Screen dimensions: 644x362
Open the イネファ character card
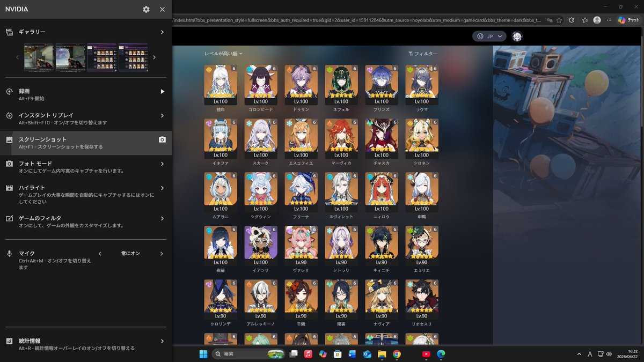(221, 139)
